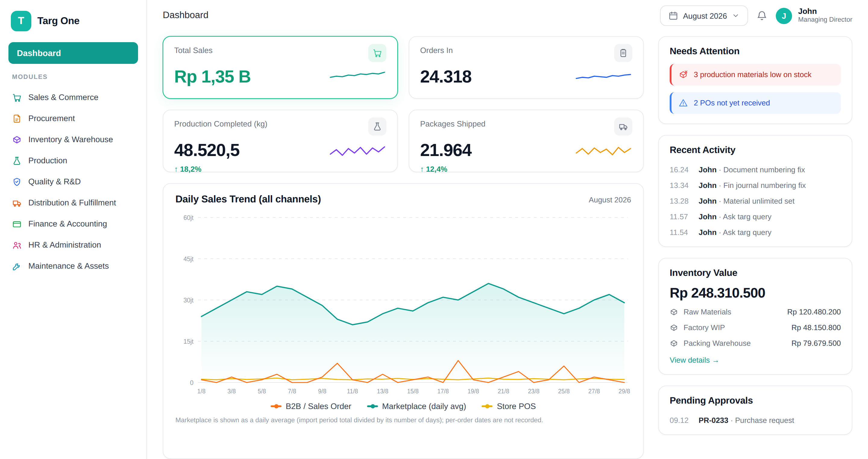Click the Raw Materials inventory row
Viewport: 868px width, 459px height.
(755, 312)
